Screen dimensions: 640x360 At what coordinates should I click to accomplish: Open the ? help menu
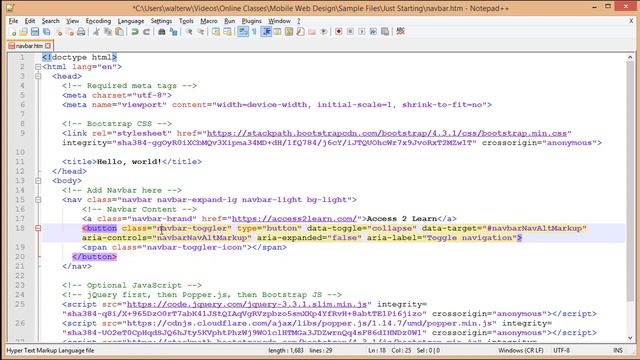pyautogui.click(x=298, y=21)
